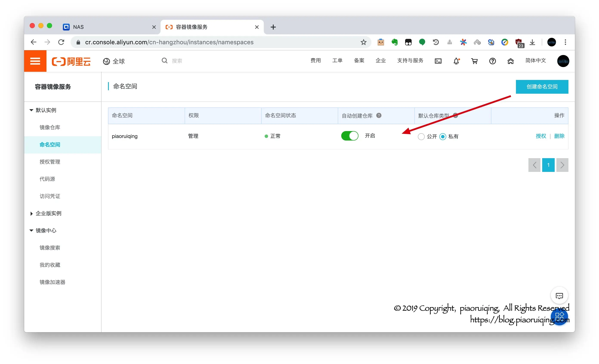Select the 私有 radio option
The height and width of the screenshot is (364, 599).
point(442,136)
